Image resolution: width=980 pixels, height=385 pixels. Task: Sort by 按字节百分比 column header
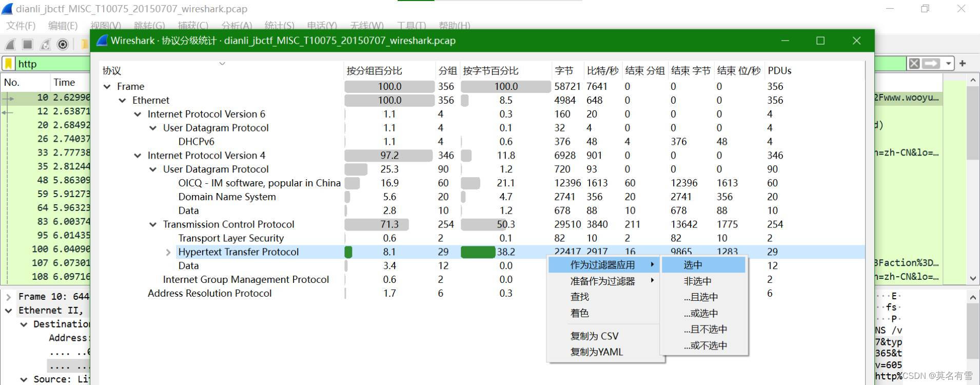coord(505,70)
